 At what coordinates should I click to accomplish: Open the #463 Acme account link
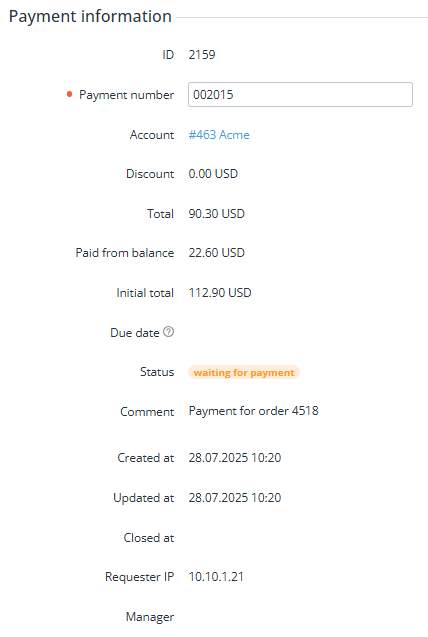point(219,134)
